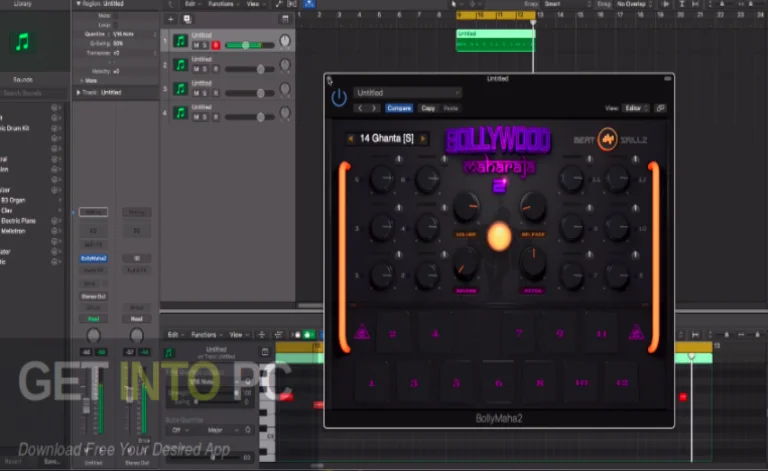The width and height of the screenshot is (768, 471).
Task: Click the Stereo Out output slot
Action: (94, 296)
